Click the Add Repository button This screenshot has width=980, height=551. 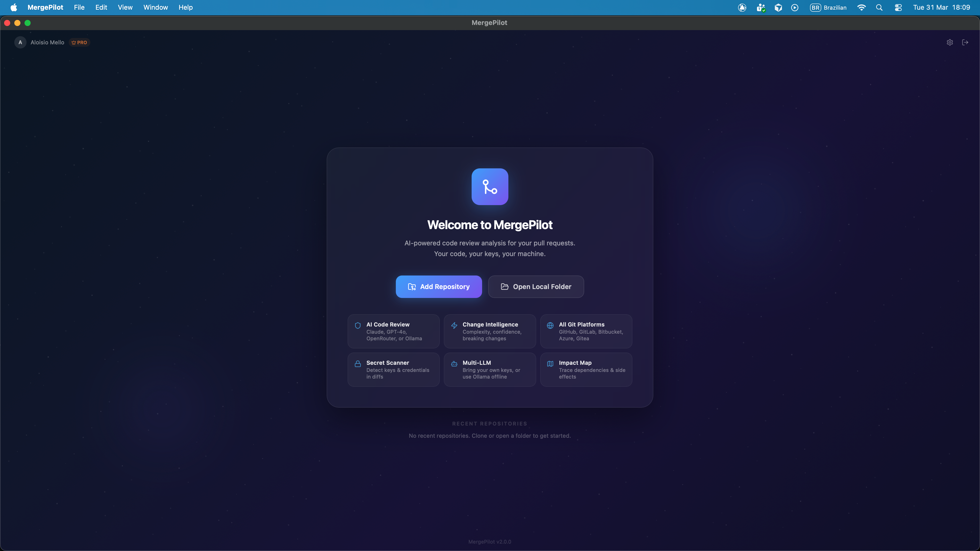438,287
